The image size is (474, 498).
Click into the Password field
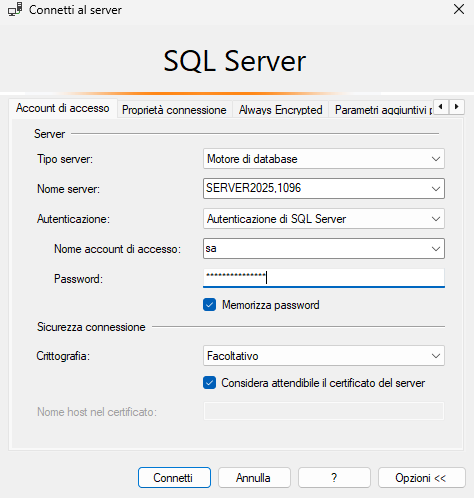coord(324,278)
